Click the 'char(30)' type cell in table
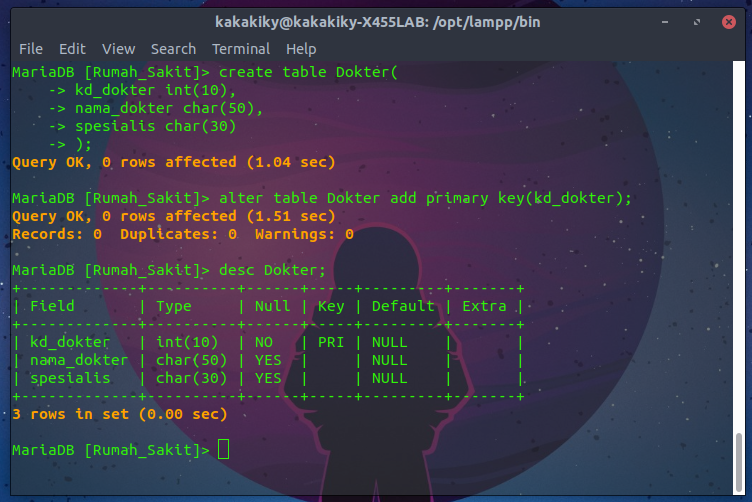 coord(191,378)
